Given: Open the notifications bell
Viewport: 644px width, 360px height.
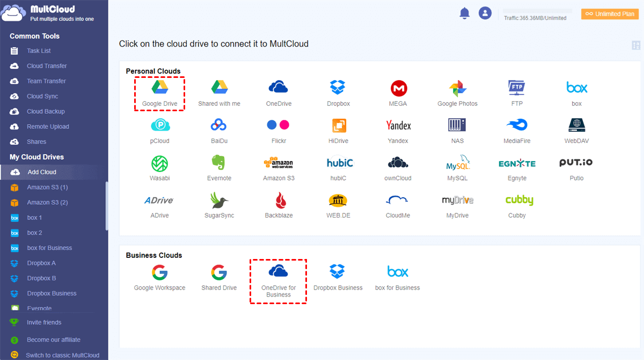Looking at the screenshot, I should coord(465,13).
